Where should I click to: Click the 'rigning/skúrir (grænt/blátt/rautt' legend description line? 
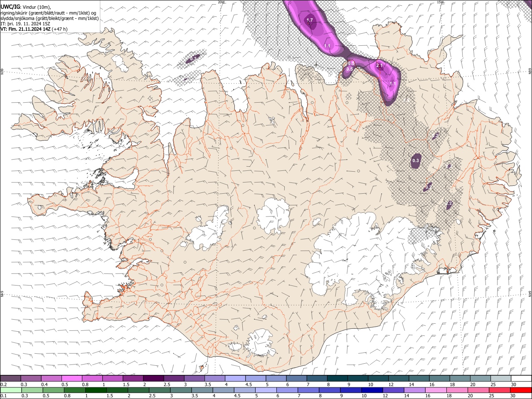click(48, 12)
